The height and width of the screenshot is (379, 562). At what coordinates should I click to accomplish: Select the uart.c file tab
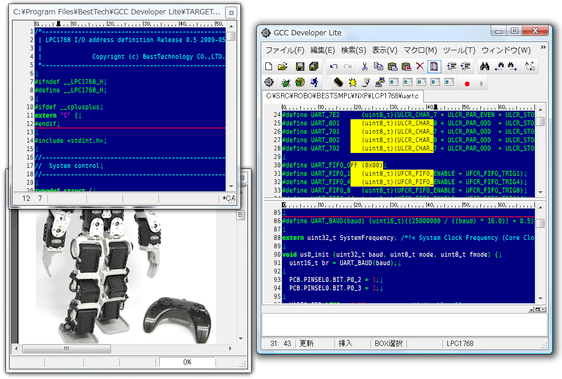343,96
